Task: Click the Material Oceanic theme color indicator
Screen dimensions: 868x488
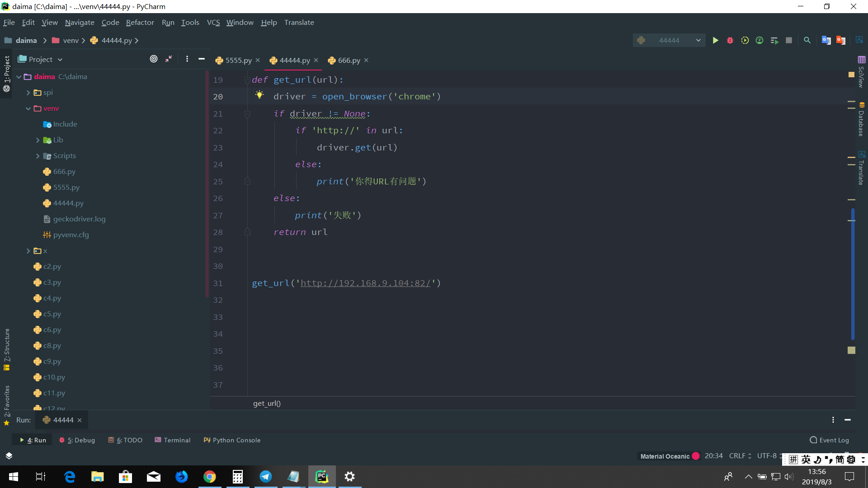Action: pyautogui.click(x=696, y=456)
